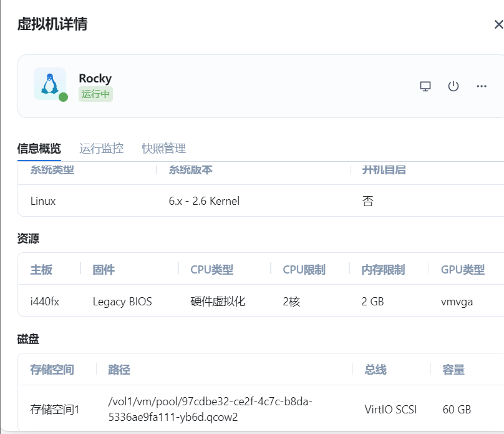Click the Linux penguin VM icon

click(x=49, y=84)
